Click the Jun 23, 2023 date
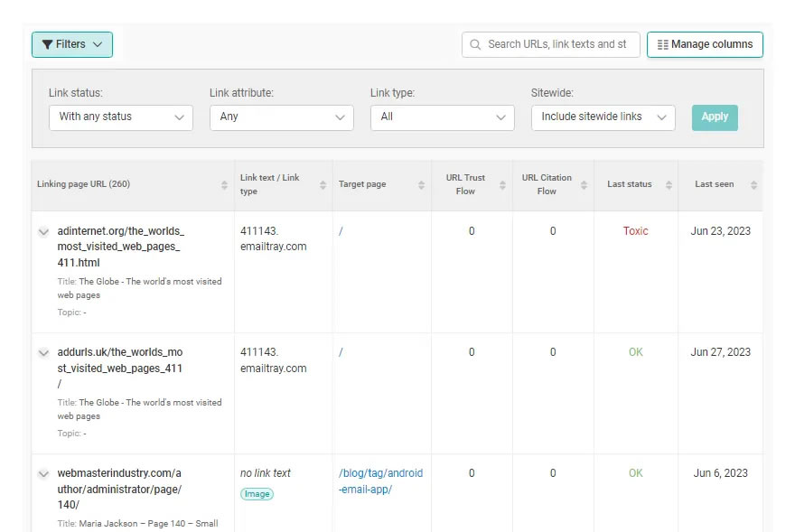Screen dimensions: 795x532 coord(721,231)
